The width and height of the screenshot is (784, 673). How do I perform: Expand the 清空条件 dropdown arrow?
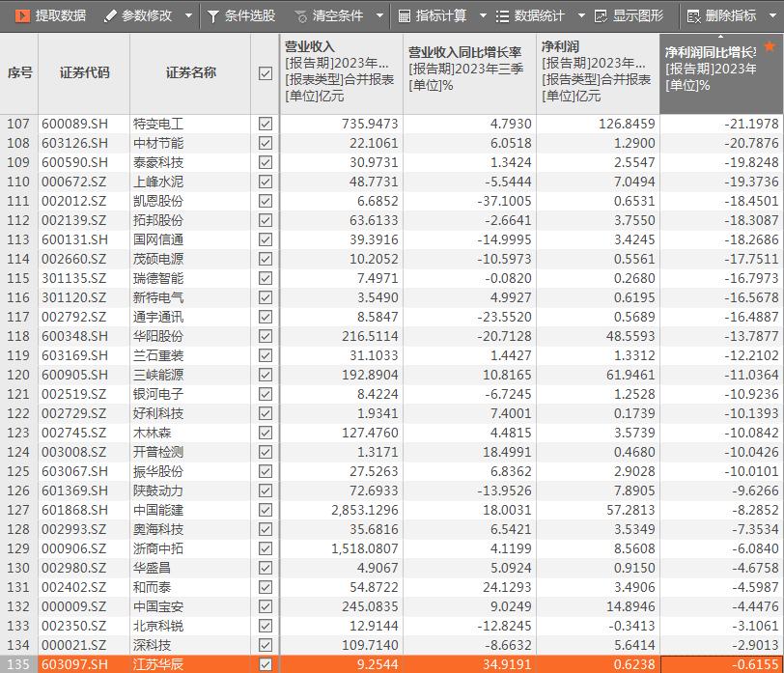[380, 16]
